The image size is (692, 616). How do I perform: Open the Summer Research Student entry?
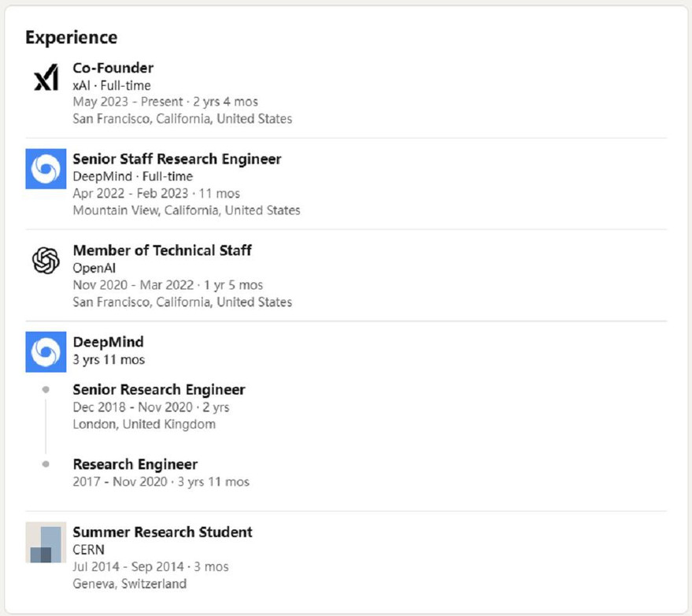coord(162,533)
